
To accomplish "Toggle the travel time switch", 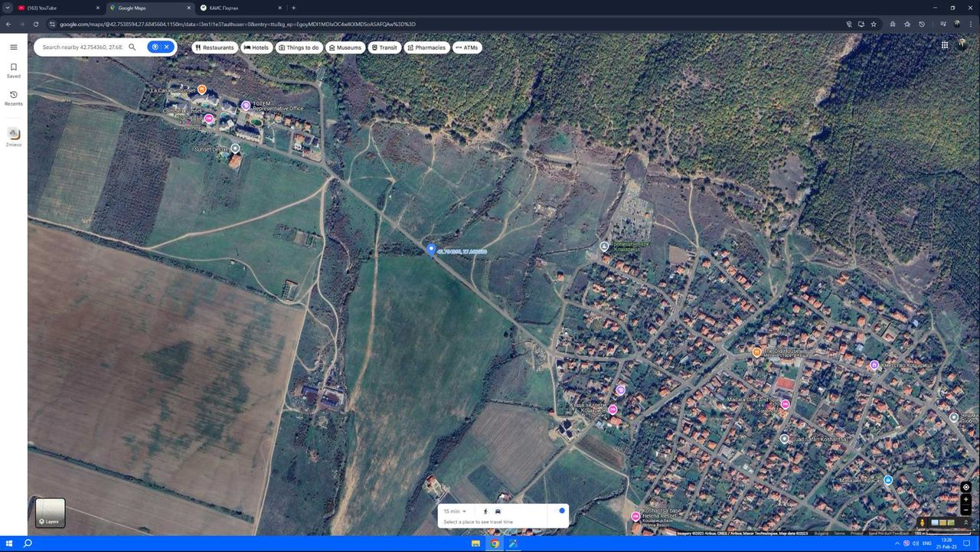I will 560,511.
